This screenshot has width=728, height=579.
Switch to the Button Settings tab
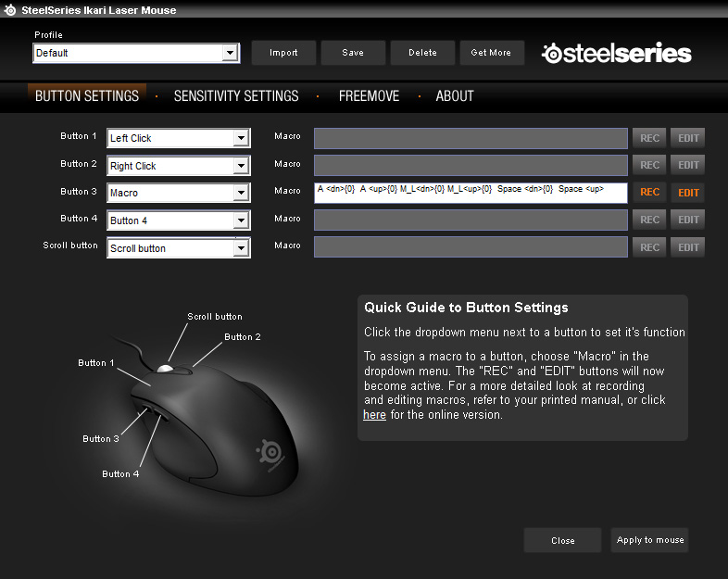click(x=87, y=96)
